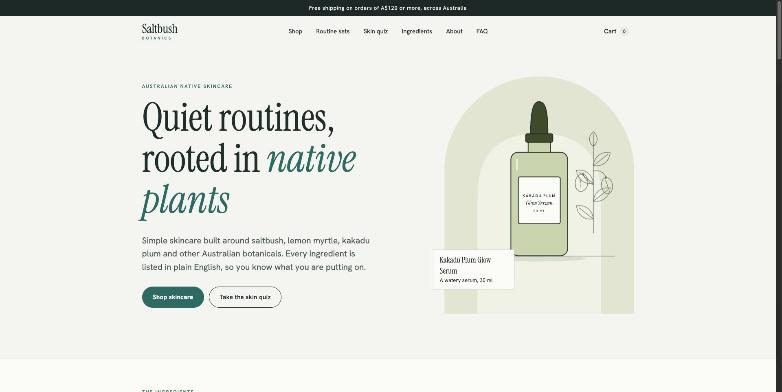
Task: Open the Skin quiz nav link
Action: (x=376, y=31)
